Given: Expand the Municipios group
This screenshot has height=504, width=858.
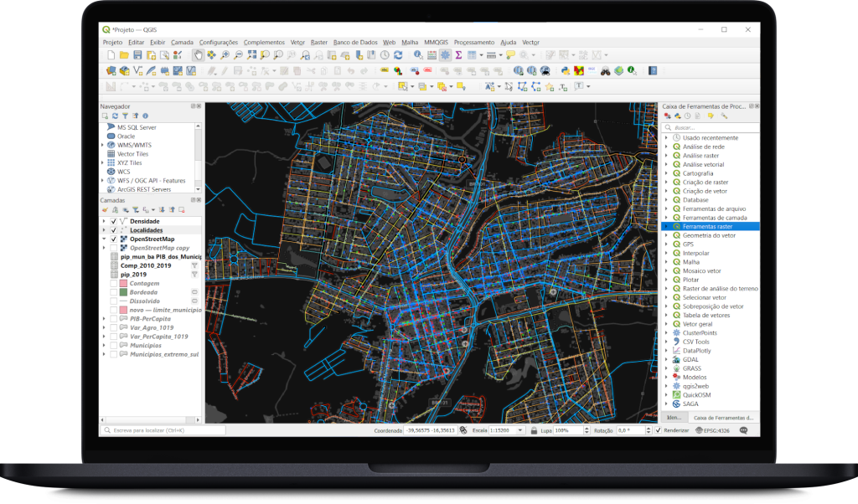Looking at the screenshot, I should coord(104,346).
